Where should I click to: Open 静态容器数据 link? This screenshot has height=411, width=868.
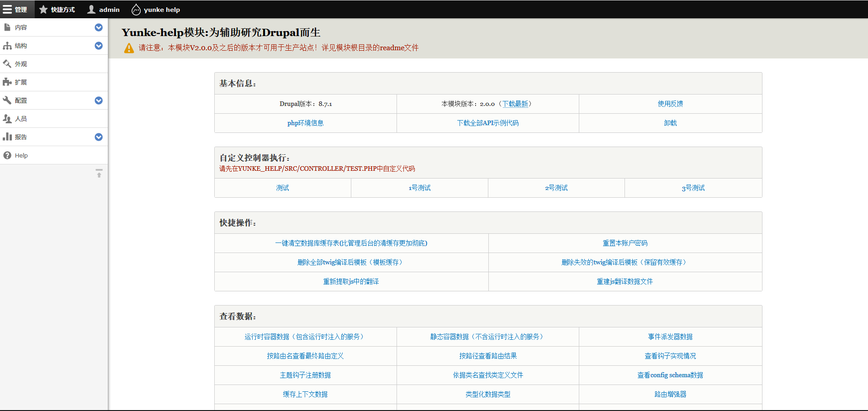pos(488,337)
